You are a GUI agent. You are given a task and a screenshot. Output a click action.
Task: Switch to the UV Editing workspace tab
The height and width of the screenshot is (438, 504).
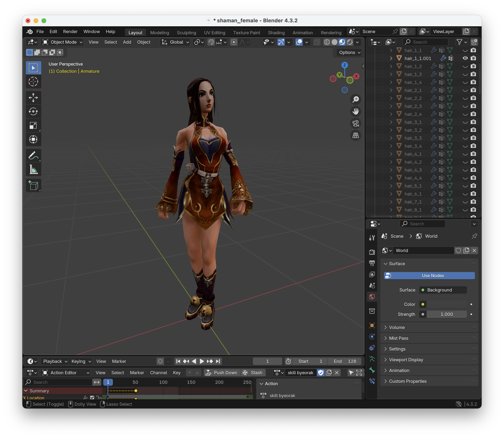point(215,32)
